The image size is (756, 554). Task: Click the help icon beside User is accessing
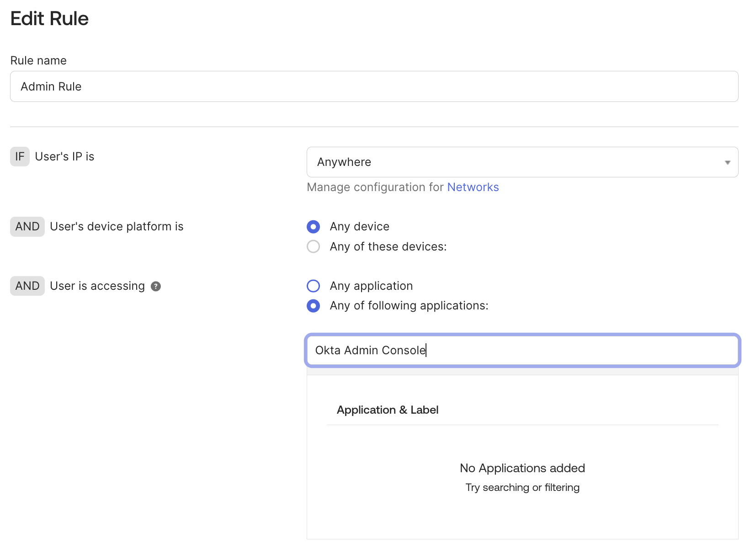pyautogui.click(x=156, y=286)
